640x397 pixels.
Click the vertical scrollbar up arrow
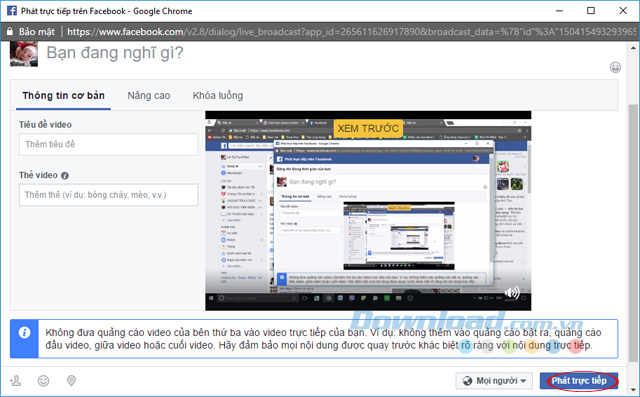633,48
